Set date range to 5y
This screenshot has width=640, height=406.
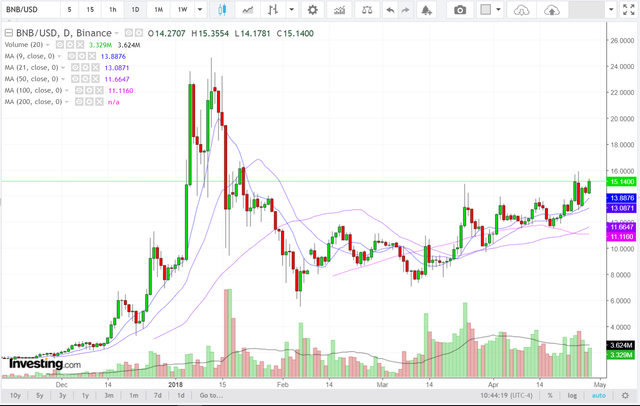pos(40,395)
